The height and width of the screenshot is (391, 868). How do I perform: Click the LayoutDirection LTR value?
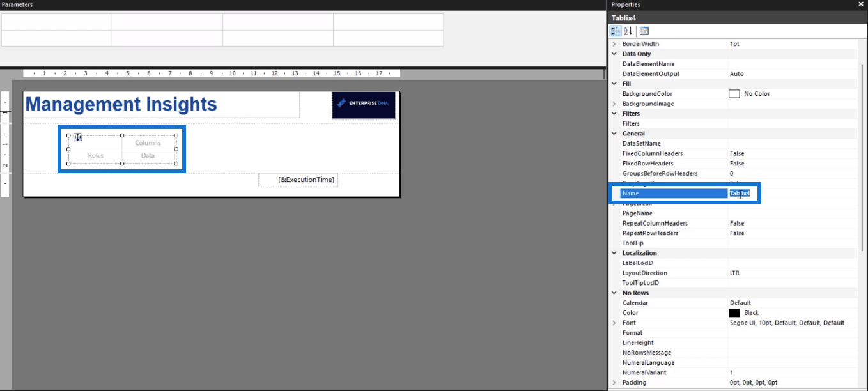734,273
